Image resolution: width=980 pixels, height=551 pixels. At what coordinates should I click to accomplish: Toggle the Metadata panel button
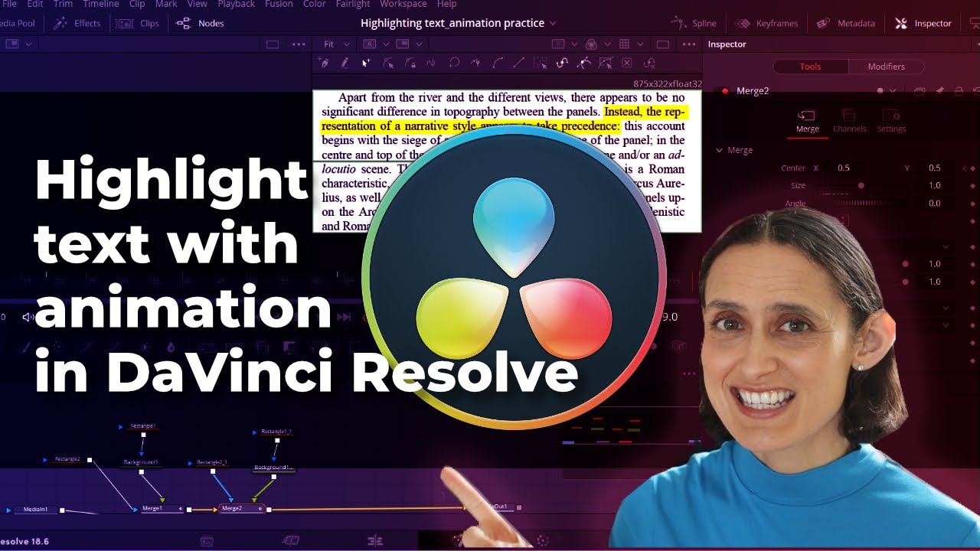[x=845, y=23]
